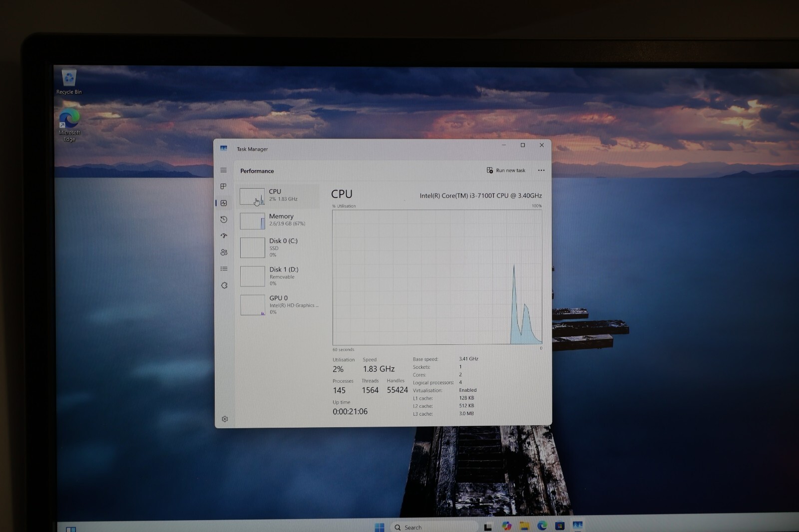Open Microsoft Store from the taskbar
Screen dimensions: 799x532
pos(560,526)
